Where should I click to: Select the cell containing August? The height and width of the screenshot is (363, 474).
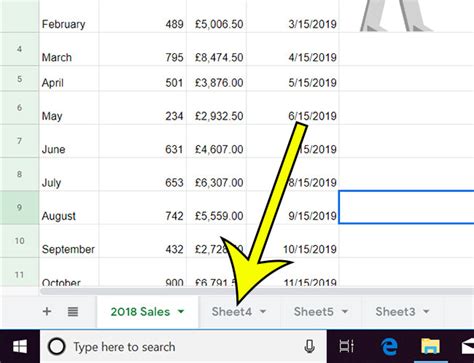click(x=69, y=208)
